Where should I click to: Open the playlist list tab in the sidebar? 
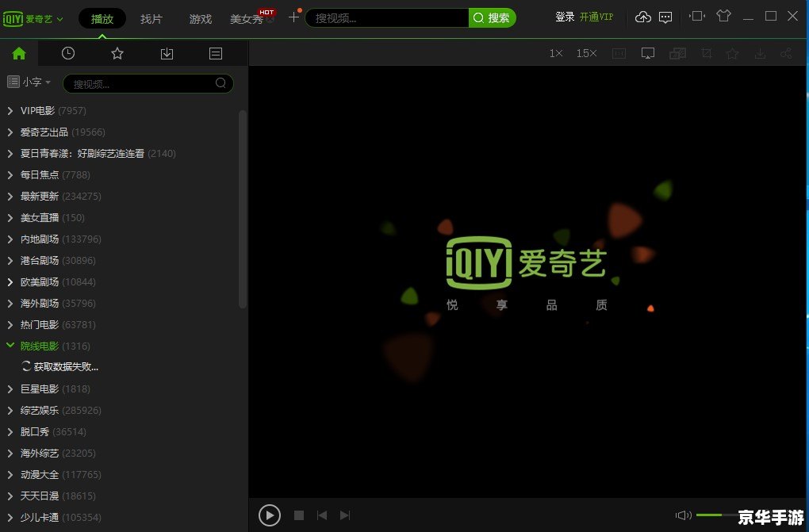point(216,53)
